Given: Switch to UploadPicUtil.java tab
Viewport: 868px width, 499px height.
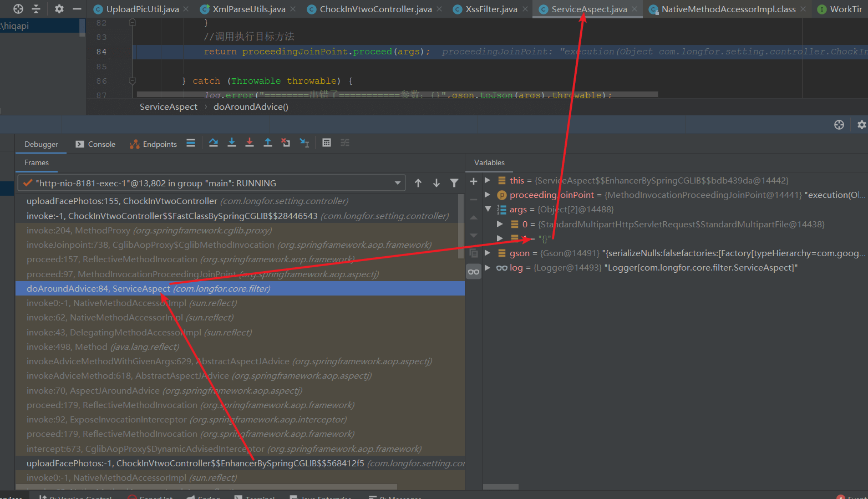Looking at the screenshot, I should pos(143,9).
